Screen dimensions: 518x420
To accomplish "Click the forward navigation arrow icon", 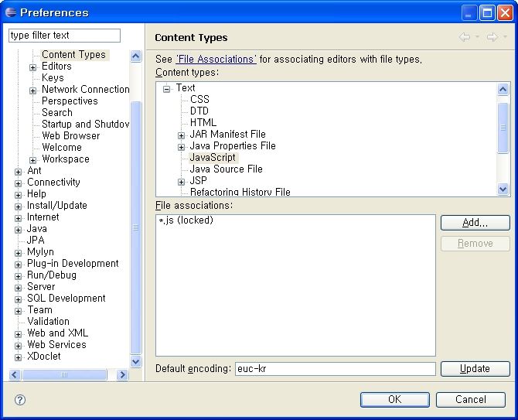I will (x=492, y=37).
